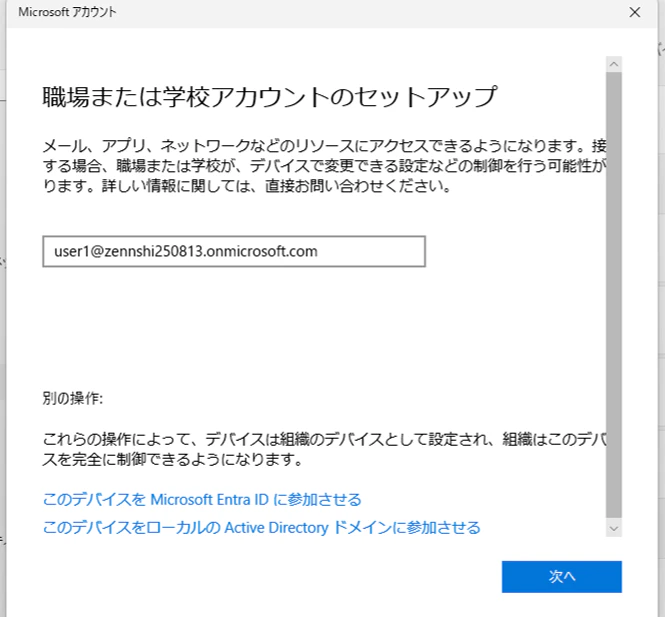The height and width of the screenshot is (617, 665).
Task: Close the Microsoft アカウント dialog
Action: point(634,12)
